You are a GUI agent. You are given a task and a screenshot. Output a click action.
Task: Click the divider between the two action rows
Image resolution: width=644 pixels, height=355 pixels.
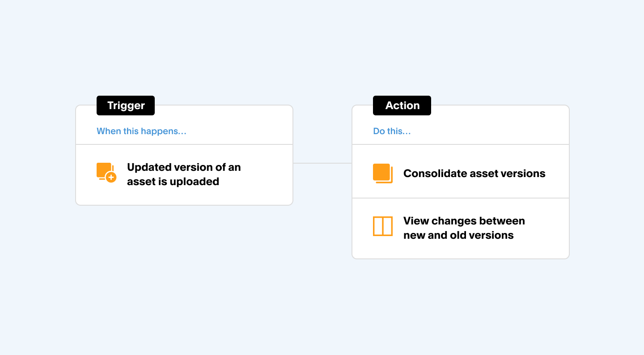461,198
